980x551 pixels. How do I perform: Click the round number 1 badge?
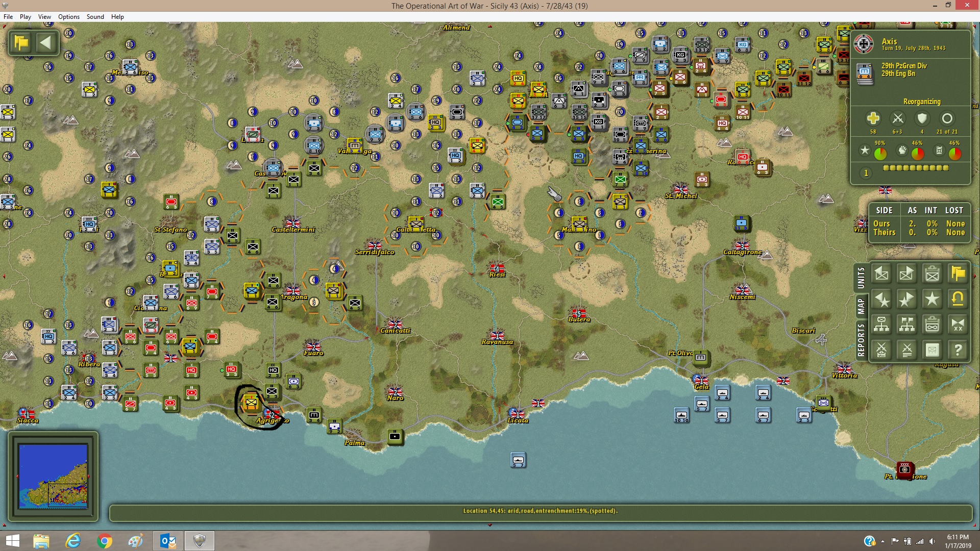click(x=866, y=173)
